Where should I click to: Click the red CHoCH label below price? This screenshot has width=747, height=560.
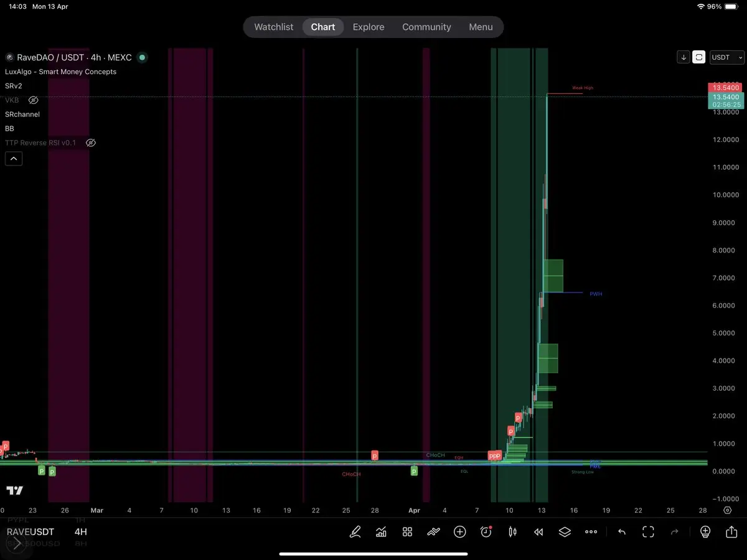[x=351, y=474]
